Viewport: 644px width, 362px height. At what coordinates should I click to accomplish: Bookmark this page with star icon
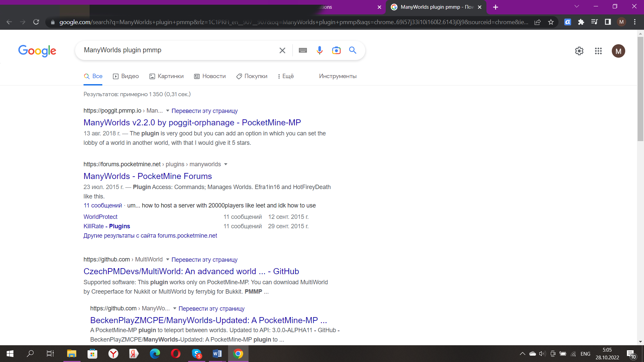[x=551, y=22]
